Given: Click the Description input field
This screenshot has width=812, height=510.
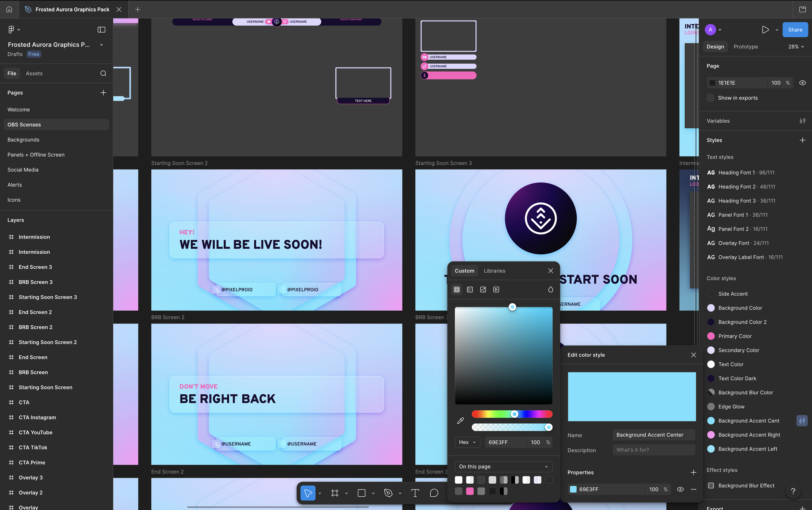Looking at the screenshot, I should click(653, 450).
